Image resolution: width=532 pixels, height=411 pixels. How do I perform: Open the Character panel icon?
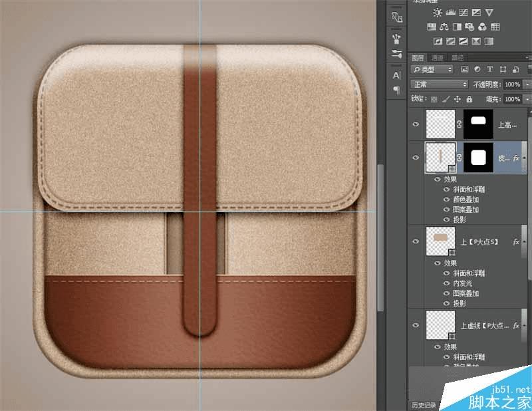[x=396, y=75]
